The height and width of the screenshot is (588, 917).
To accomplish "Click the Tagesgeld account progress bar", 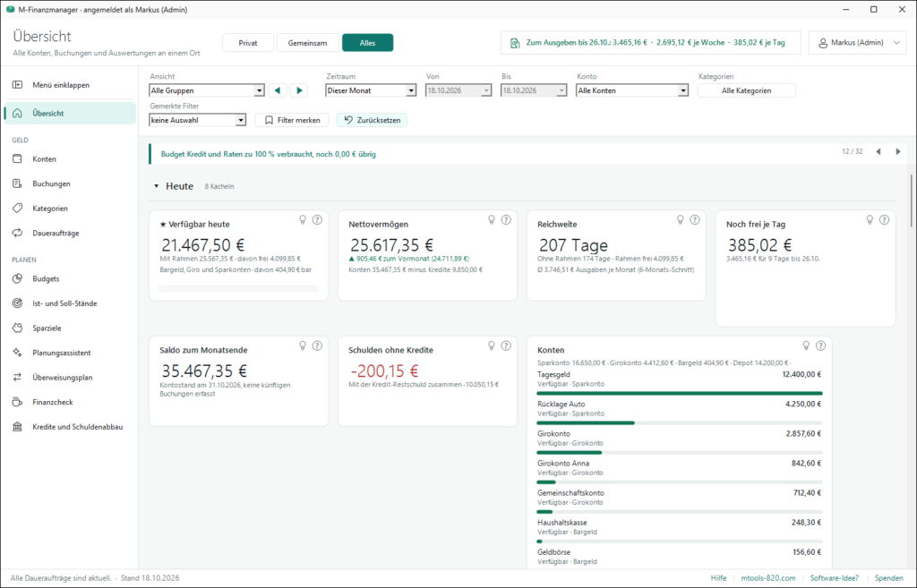I will pos(680,394).
